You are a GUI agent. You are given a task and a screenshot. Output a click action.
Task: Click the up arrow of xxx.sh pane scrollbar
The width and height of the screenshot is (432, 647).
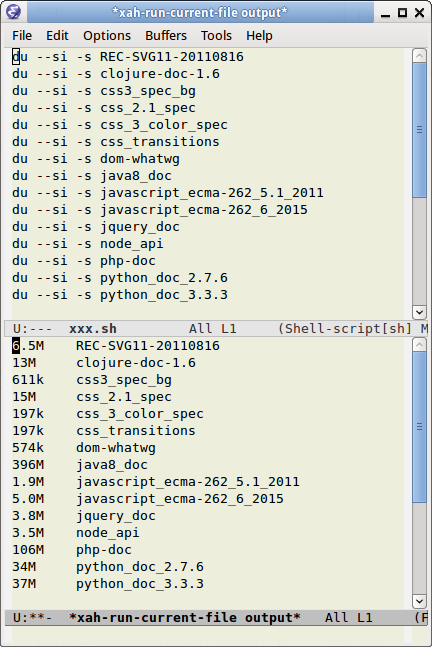[419, 56]
